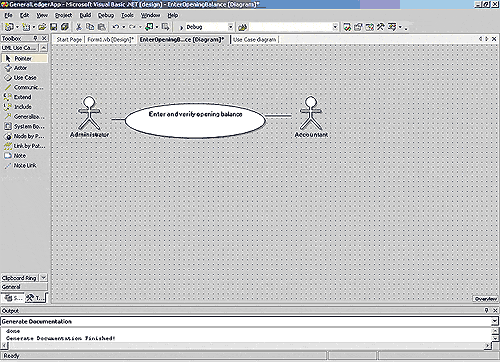Pick the Extend relationship tool
The height and width of the screenshot is (362, 500).
22,97
